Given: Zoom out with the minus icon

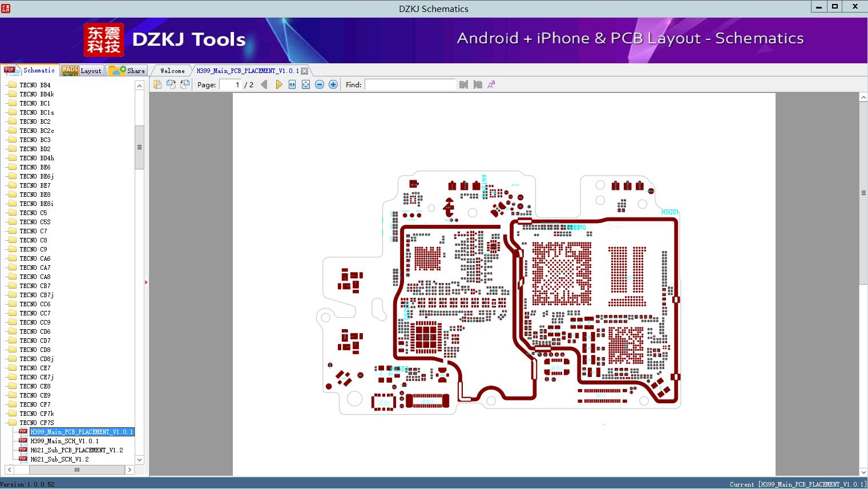Looking at the screenshot, I should click(320, 84).
